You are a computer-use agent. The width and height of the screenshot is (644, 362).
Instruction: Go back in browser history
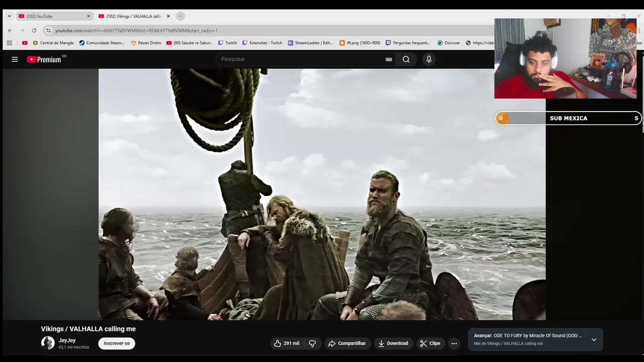point(10,31)
